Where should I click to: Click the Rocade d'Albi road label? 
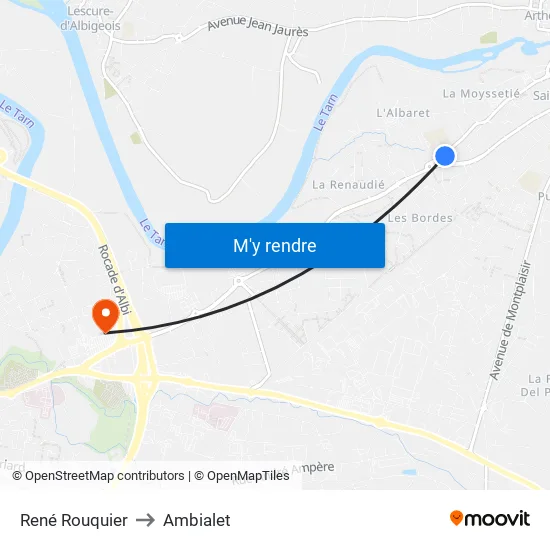tap(115, 279)
